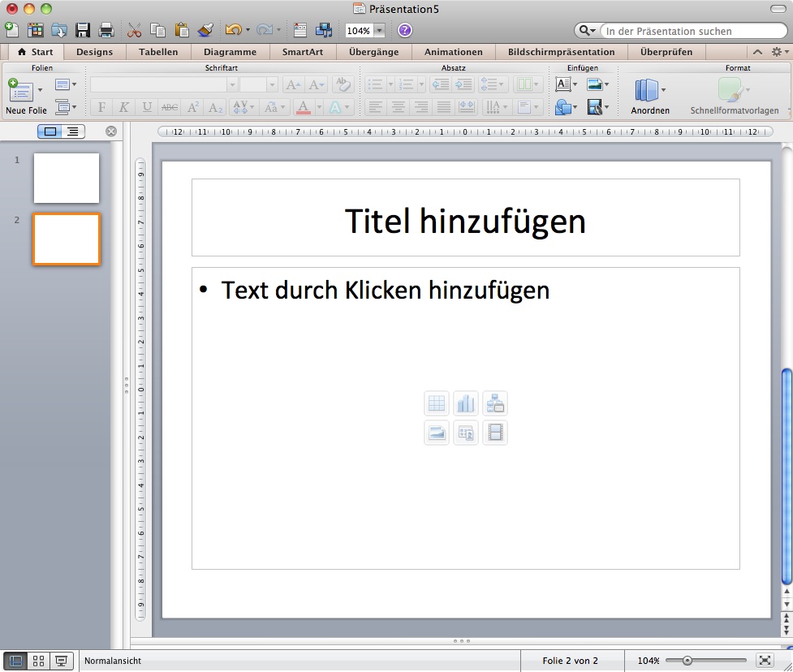
Task: Insert a table via placeholder icon
Action: tap(437, 403)
